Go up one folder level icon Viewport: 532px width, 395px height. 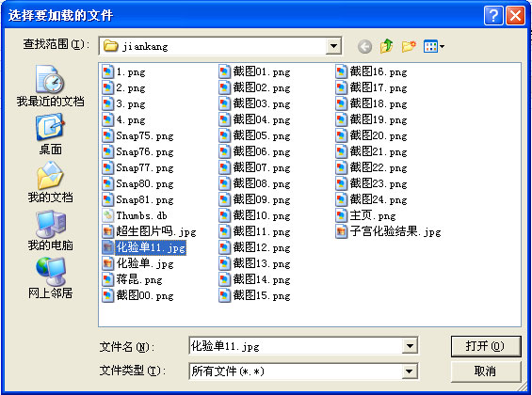coord(386,46)
